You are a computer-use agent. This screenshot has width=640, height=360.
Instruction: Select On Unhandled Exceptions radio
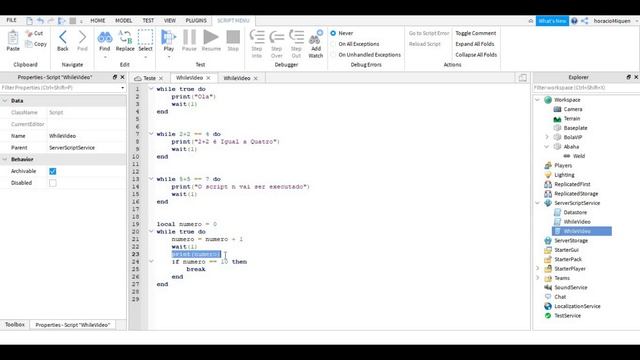333,55
